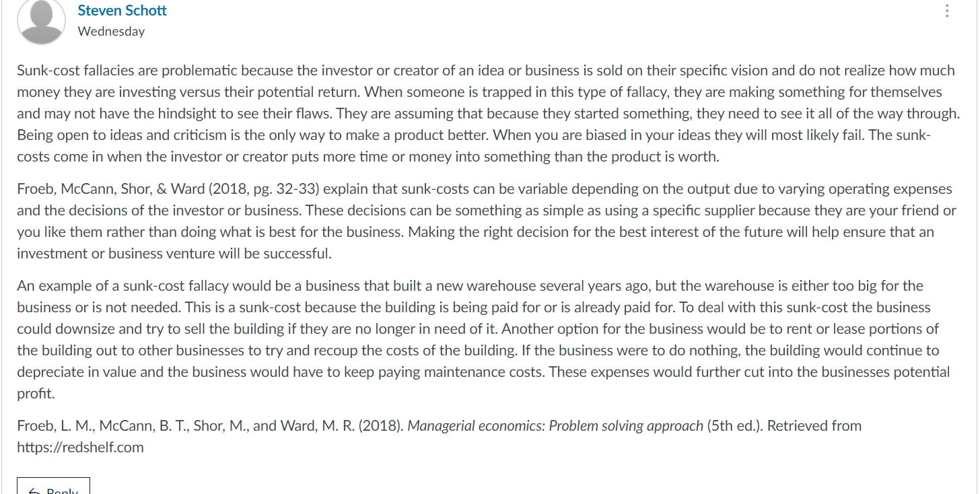The width and height of the screenshot is (980, 494).
Task: Open the post options three-dot menu
Action: tap(947, 11)
